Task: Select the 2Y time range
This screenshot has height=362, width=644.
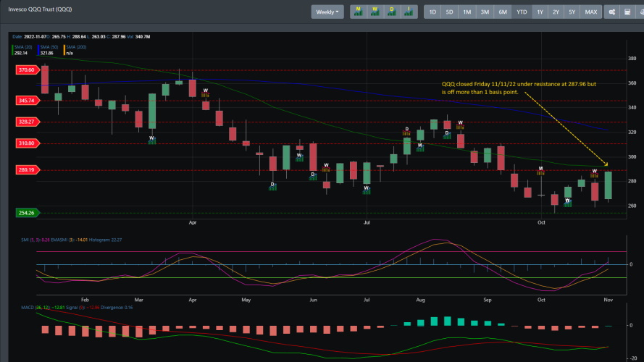Action: (556, 12)
